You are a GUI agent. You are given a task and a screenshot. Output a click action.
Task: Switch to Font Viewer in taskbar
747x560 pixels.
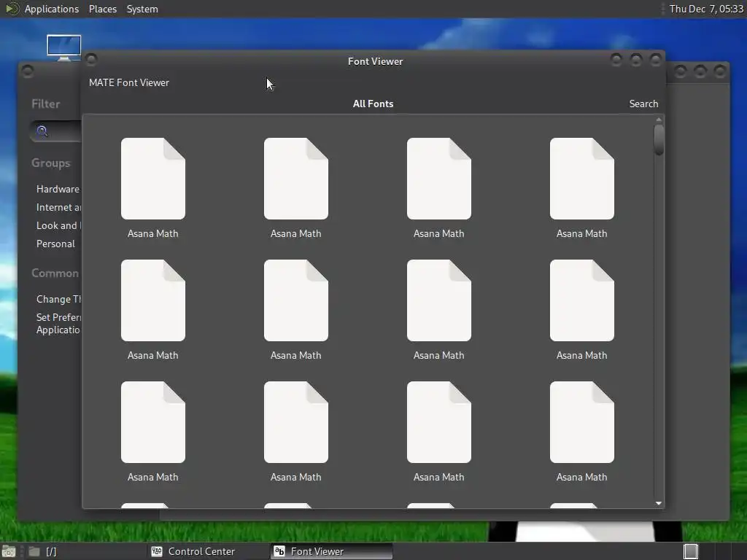click(x=332, y=551)
